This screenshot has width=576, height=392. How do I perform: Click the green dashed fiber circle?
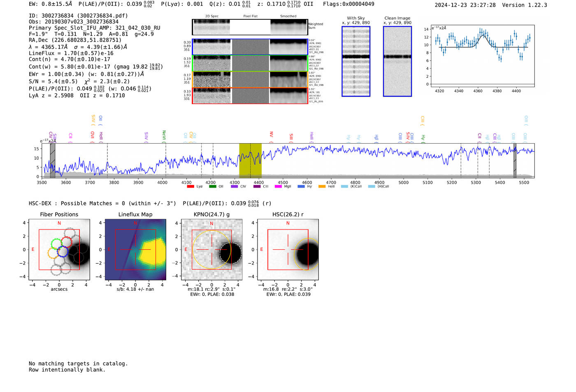pyautogui.click(x=56, y=244)
